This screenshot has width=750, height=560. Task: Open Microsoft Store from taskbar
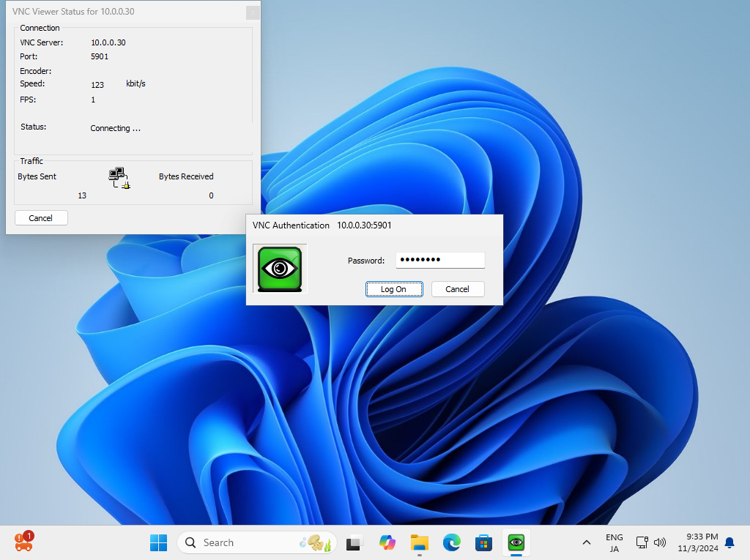[x=483, y=542]
